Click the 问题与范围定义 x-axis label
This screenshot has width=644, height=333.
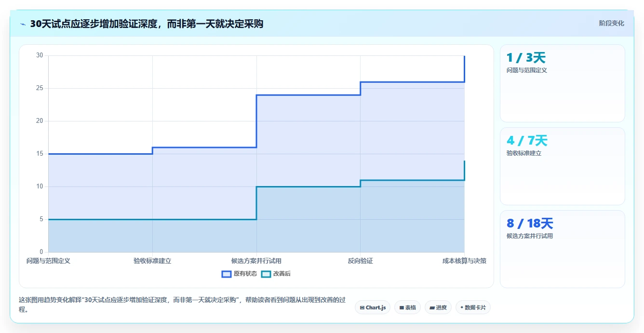[x=48, y=261]
